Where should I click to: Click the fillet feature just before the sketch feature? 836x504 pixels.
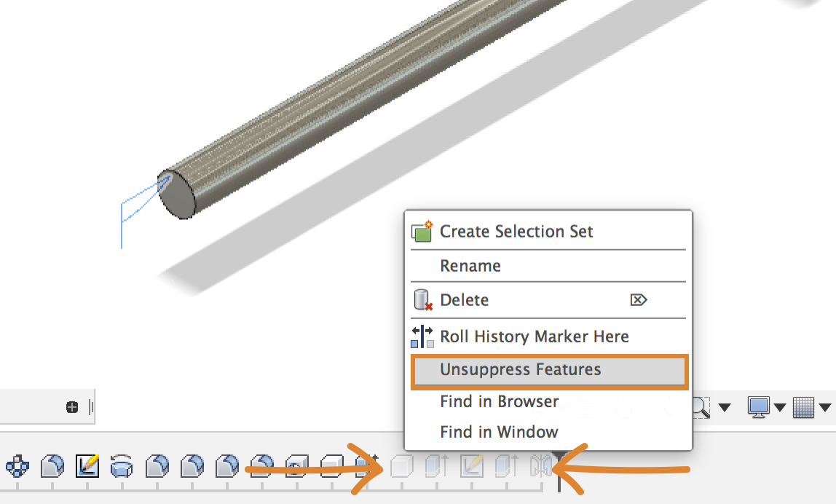[52, 466]
